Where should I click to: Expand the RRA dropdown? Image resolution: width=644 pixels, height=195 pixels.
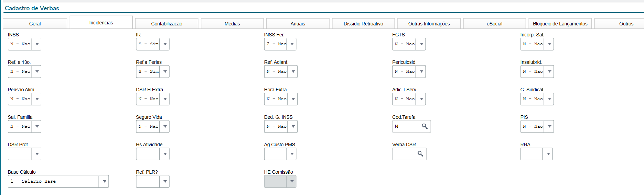click(548, 154)
